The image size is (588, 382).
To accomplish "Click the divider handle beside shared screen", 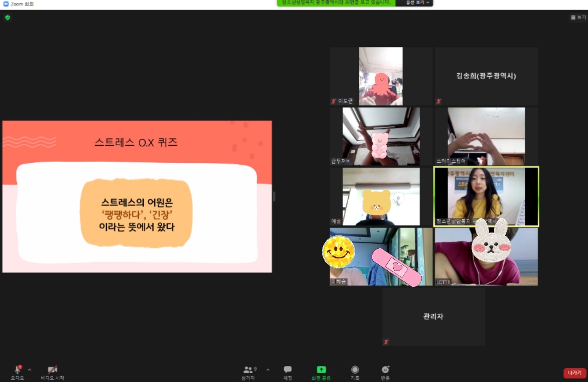I will coord(274,196).
